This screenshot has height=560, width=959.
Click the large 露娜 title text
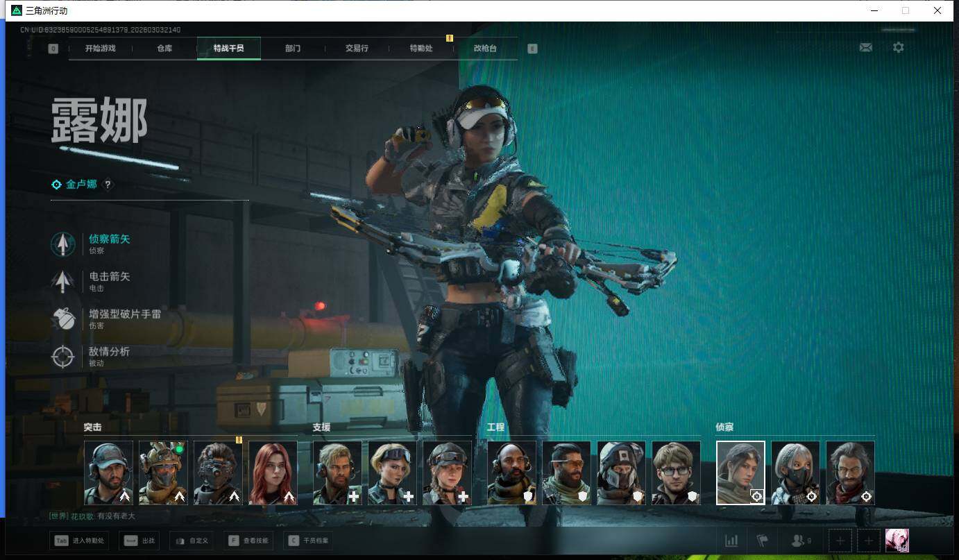[x=99, y=120]
